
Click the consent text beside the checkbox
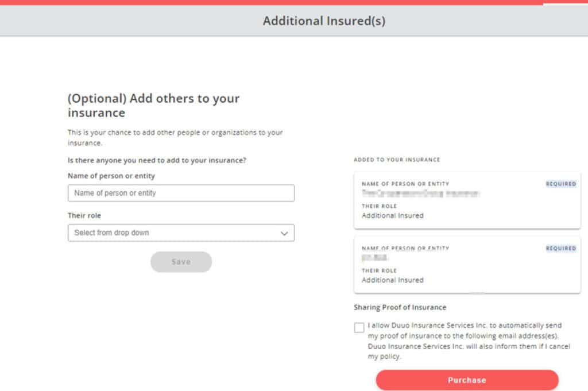pyautogui.click(x=469, y=341)
